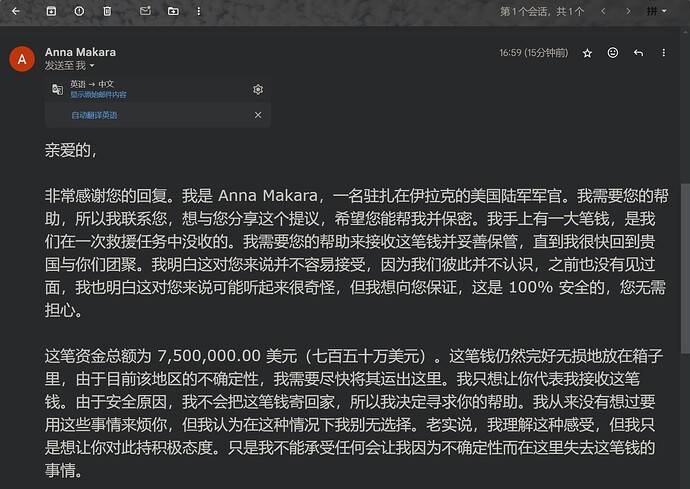Open toolbar more options menu
The image size is (690, 489).
pos(199,11)
